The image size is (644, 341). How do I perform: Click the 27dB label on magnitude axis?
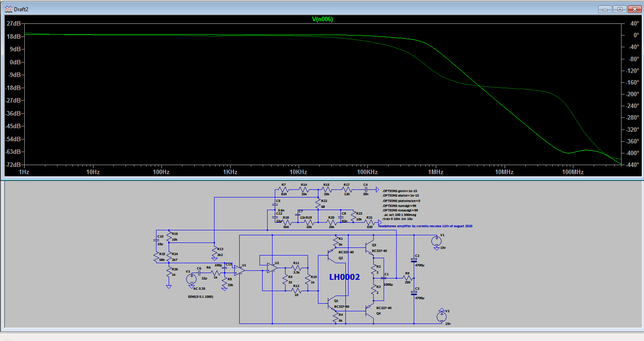13,23
